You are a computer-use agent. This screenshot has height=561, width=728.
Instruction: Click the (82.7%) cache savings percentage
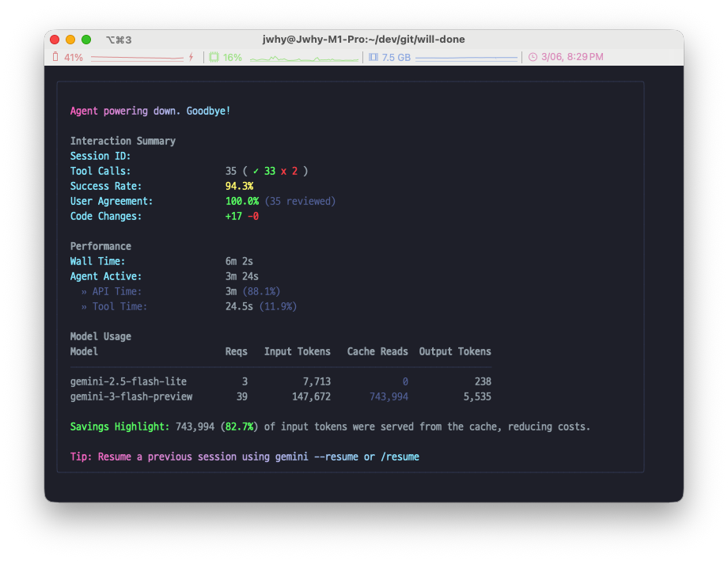[x=240, y=426]
